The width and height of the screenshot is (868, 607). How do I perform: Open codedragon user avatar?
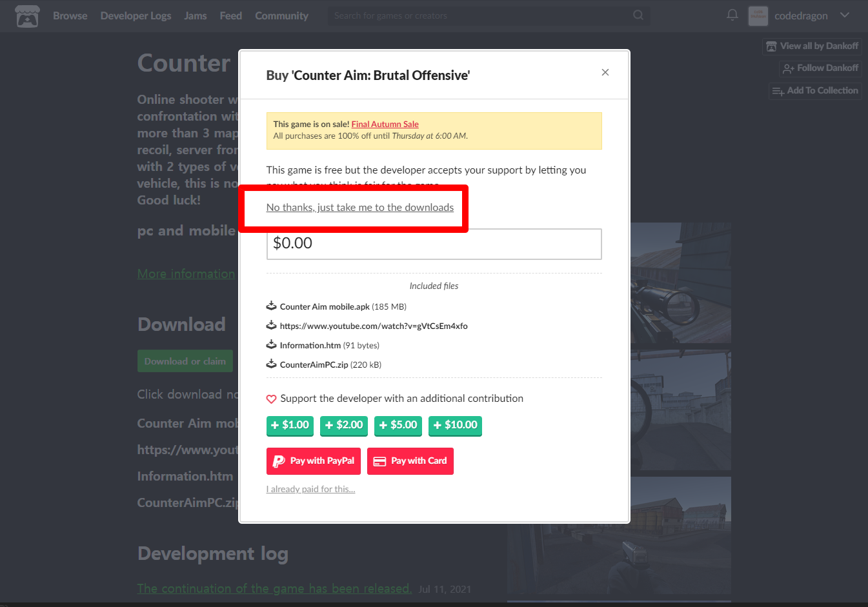point(758,15)
